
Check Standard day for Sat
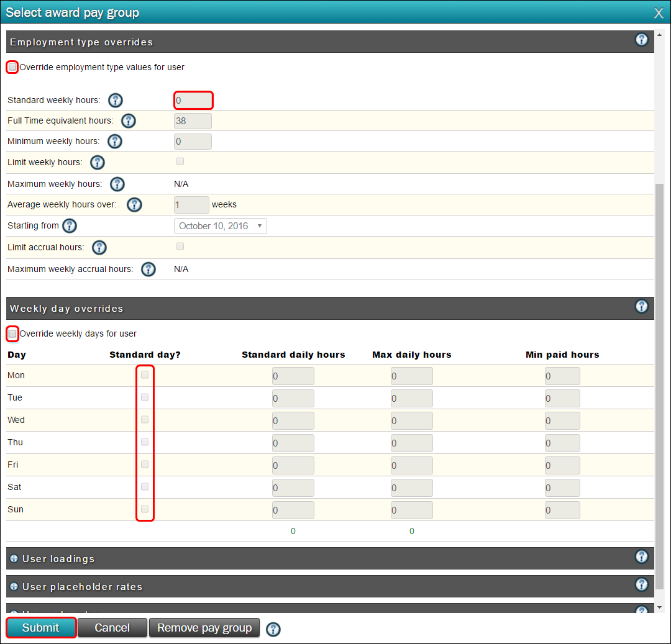tap(145, 487)
